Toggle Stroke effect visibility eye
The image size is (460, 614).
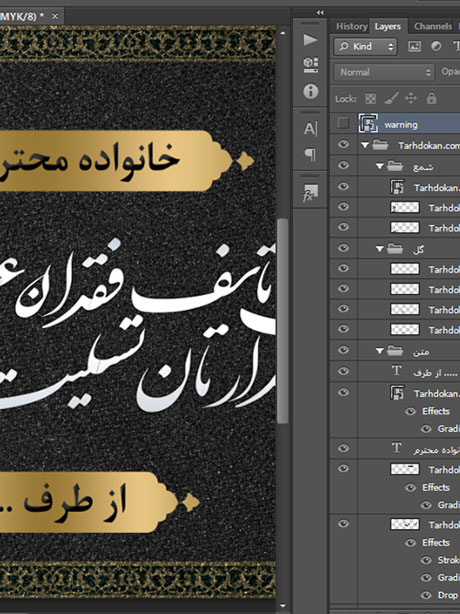426,560
